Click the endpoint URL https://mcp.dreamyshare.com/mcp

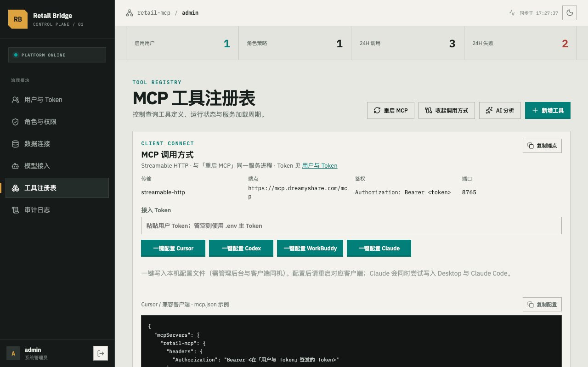click(x=298, y=192)
